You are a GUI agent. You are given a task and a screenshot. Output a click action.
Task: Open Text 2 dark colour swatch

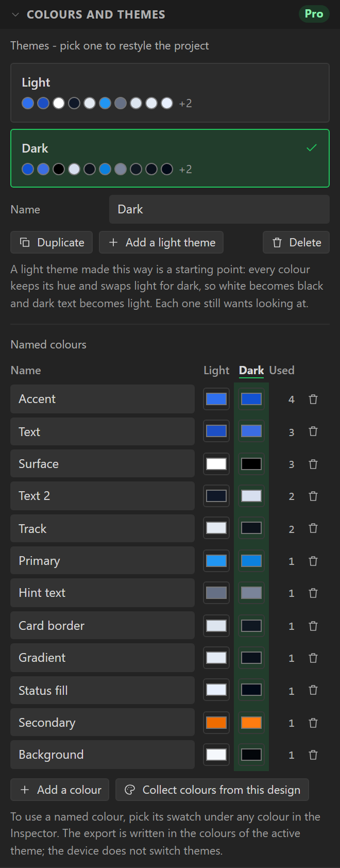(x=251, y=496)
